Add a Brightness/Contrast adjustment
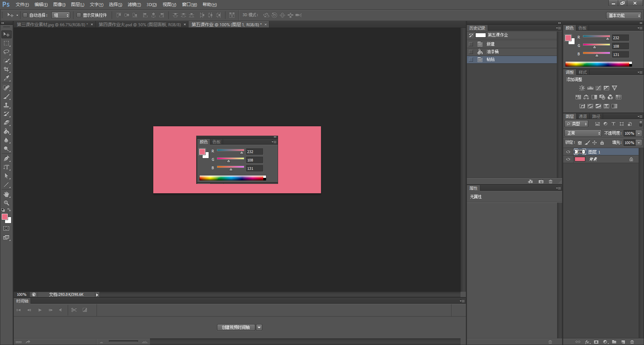The width and height of the screenshot is (644, 345). click(x=582, y=88)
